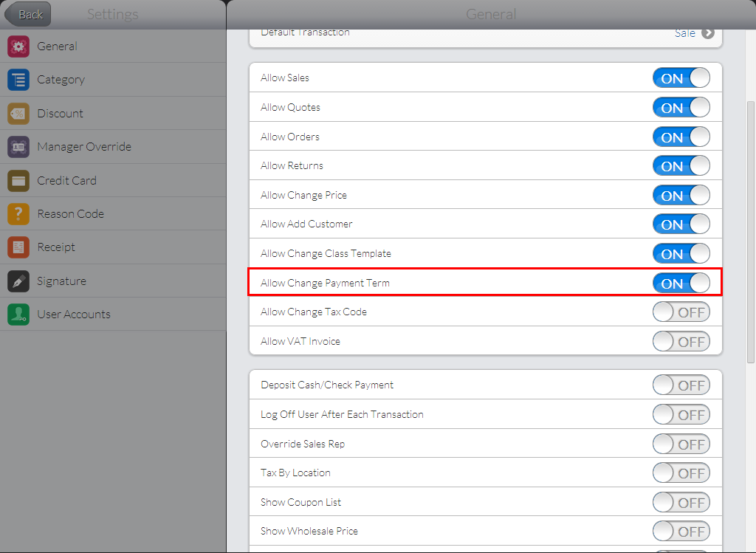Disable the Allow Returns switch
Image resolution: width=756 pixels, height=553 pixels.
tap(681, 166)
